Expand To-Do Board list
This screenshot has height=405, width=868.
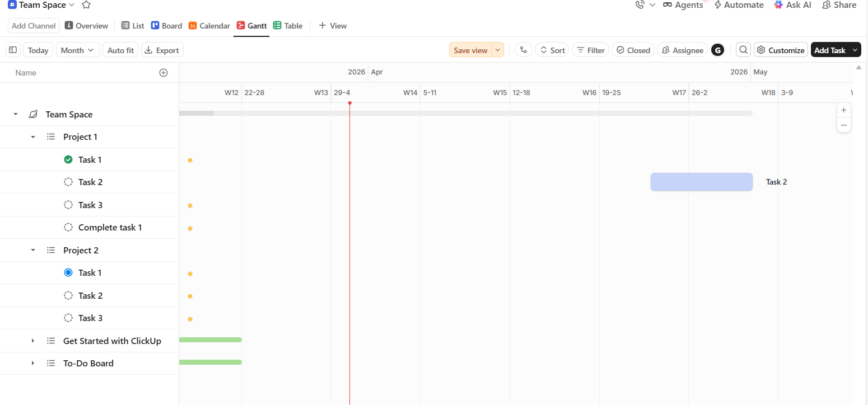coord(33,363)
